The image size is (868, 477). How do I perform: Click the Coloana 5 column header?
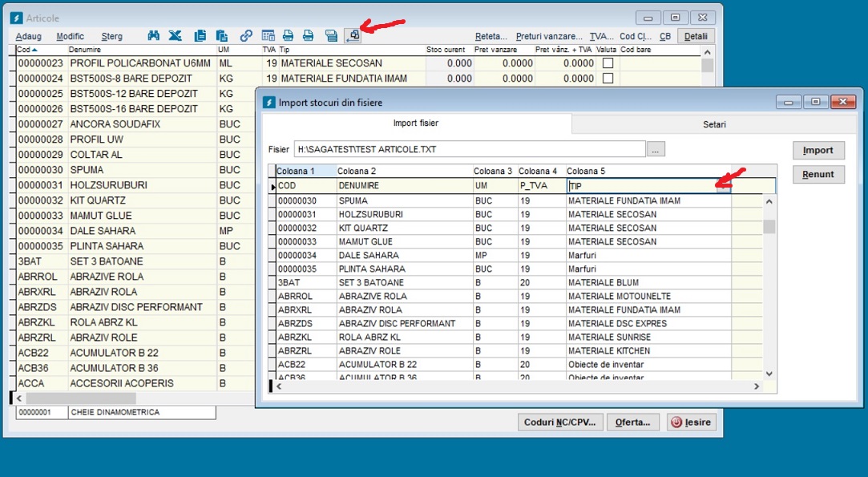point(648,171)
